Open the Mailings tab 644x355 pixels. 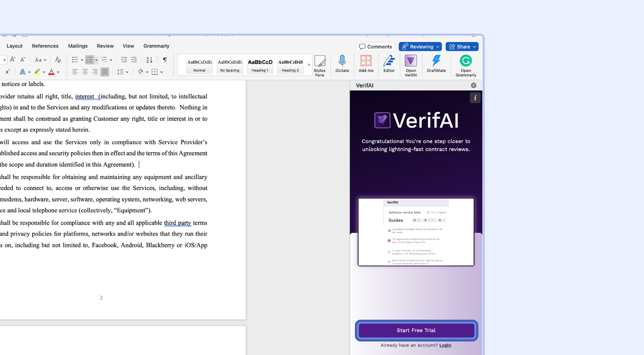click(x=78, y=46)
